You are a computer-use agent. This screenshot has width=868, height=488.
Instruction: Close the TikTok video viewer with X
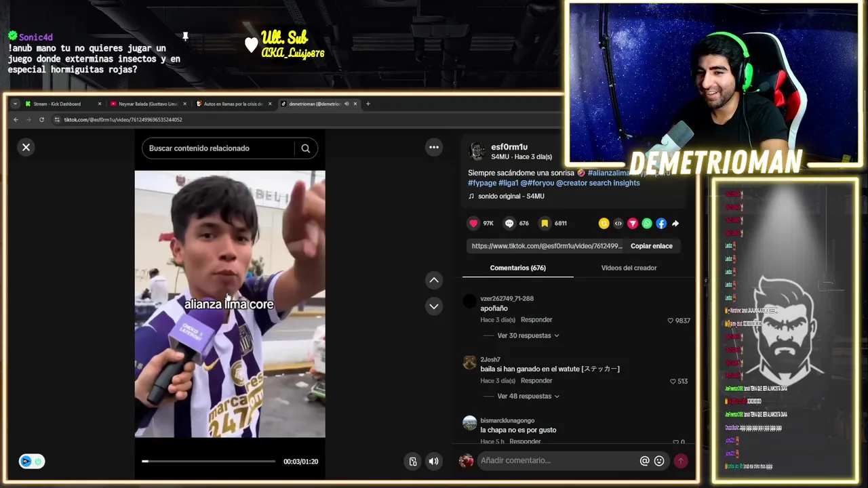coord(26,147)
